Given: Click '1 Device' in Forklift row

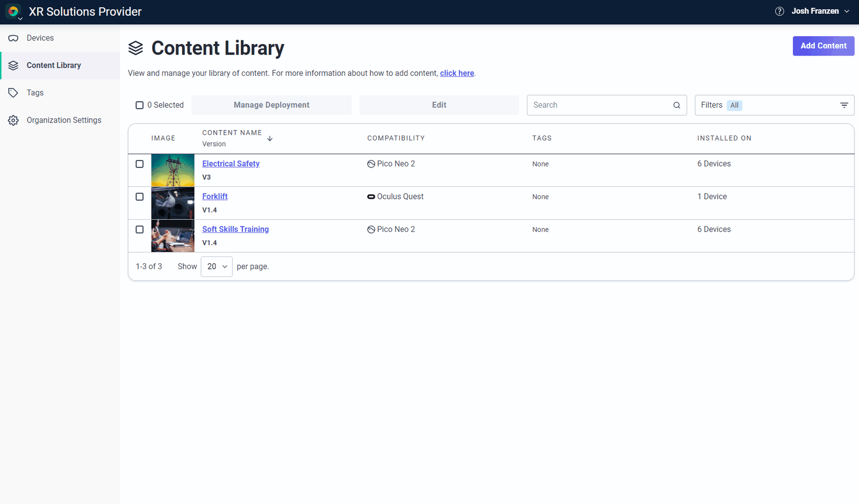Looking at the screenshot, I should point(712,197).
